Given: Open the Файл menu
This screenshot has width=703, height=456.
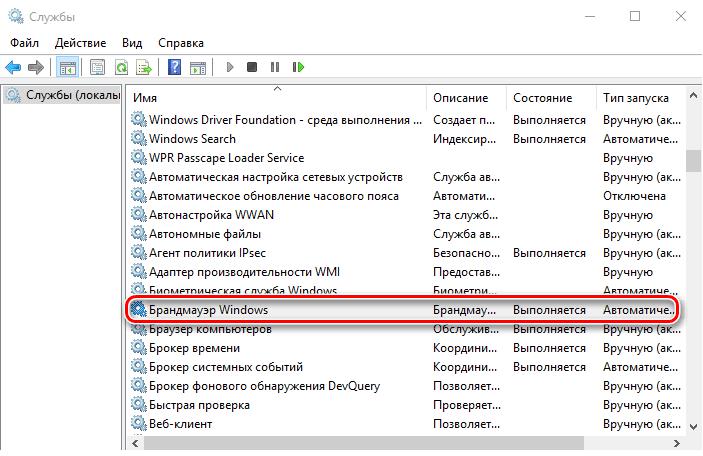Looking at the screenshot, I should 25,43.
